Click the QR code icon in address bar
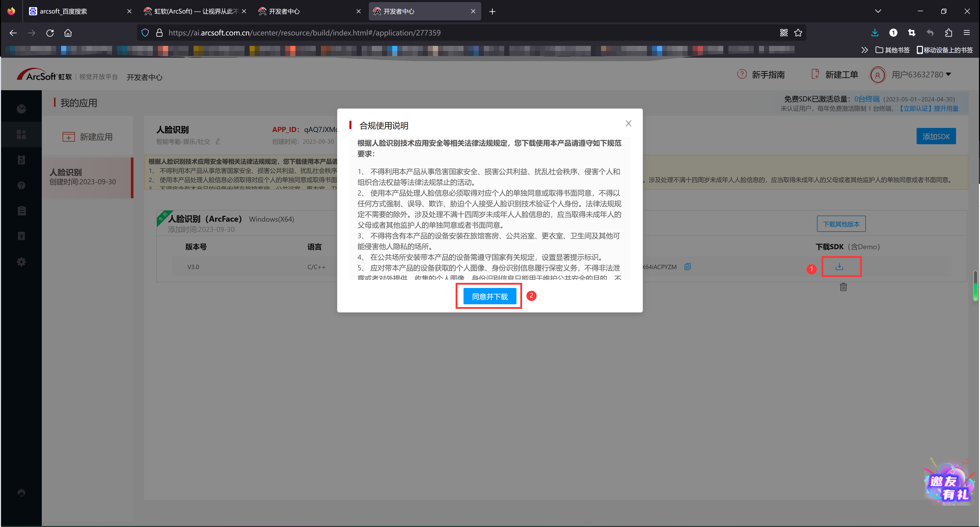 coord(784,33)
